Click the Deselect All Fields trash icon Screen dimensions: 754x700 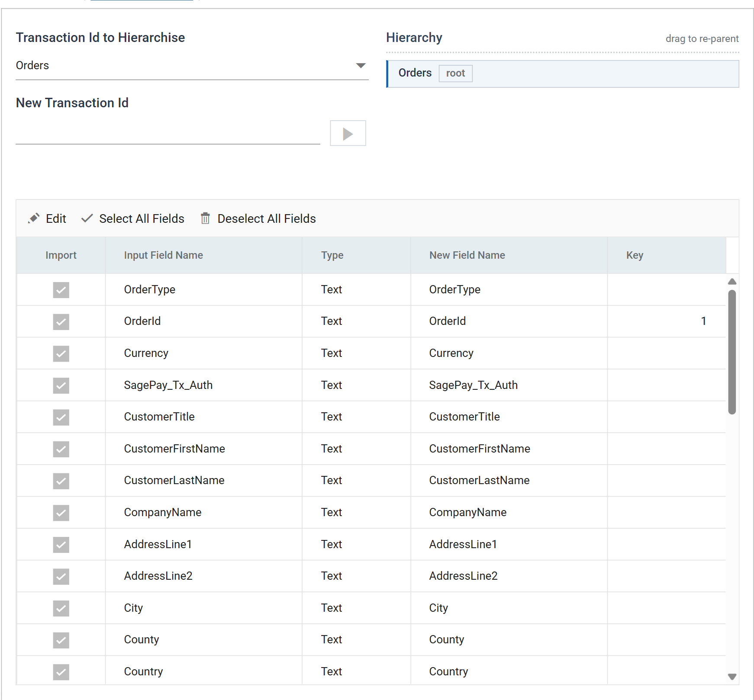click(x=205, y=218)
